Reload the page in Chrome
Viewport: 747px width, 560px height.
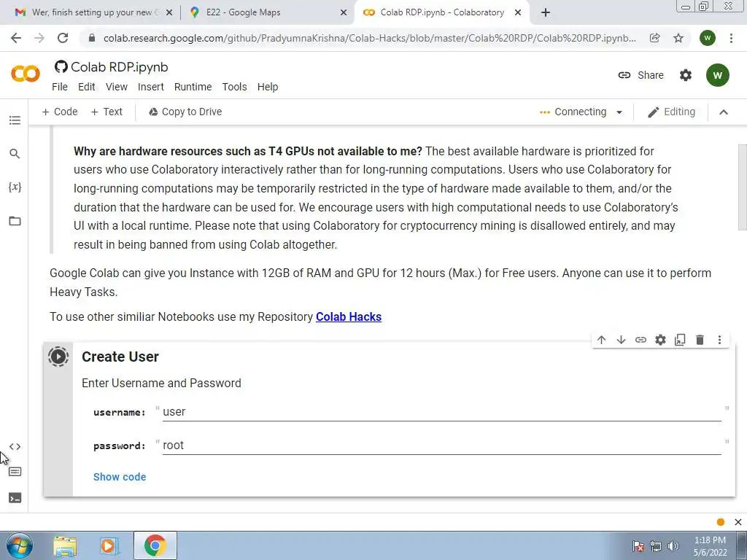point(63,38)
